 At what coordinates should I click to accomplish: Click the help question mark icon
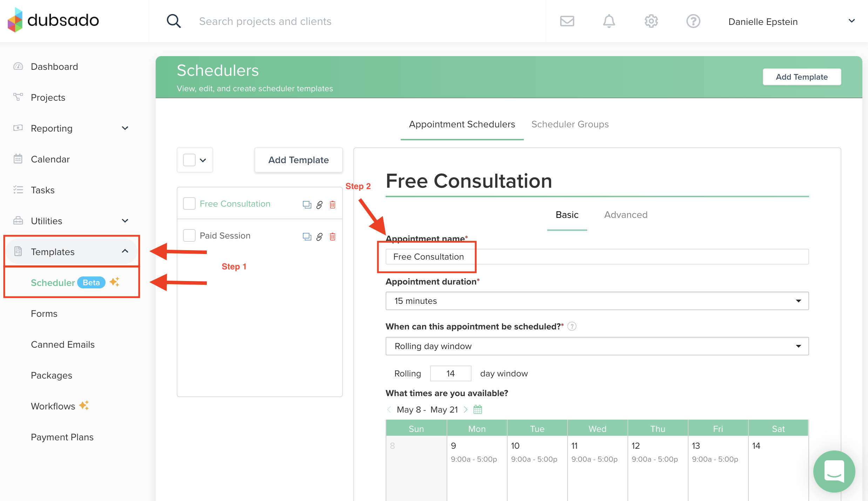coord(693,21)
